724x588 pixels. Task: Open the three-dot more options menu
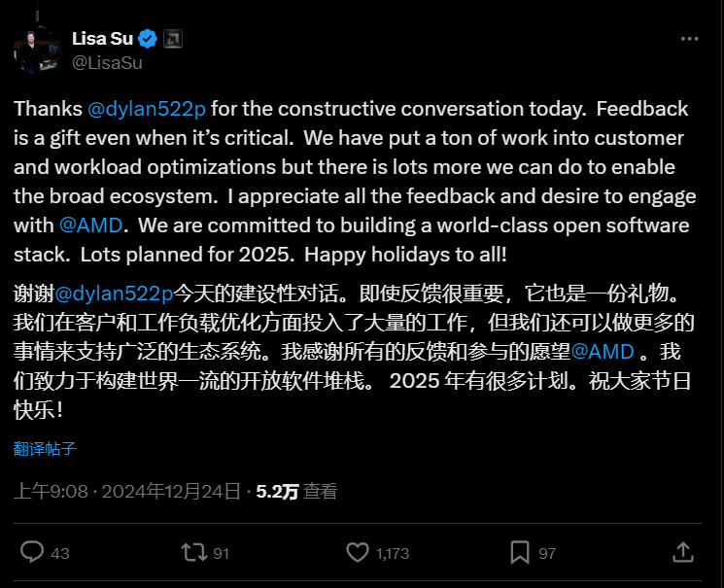coord(689,39)
